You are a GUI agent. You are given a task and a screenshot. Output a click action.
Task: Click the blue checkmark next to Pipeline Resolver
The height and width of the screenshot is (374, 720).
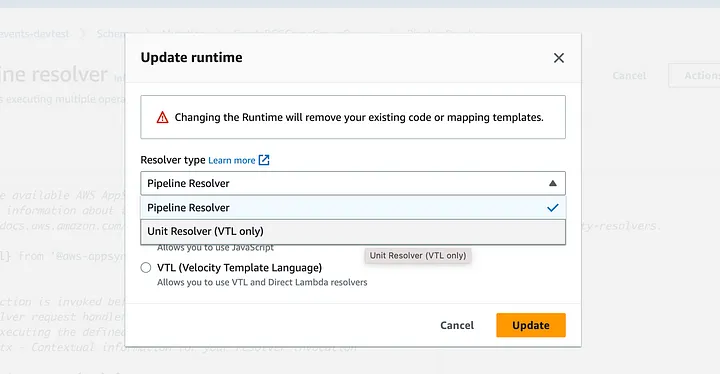point(553,208)
